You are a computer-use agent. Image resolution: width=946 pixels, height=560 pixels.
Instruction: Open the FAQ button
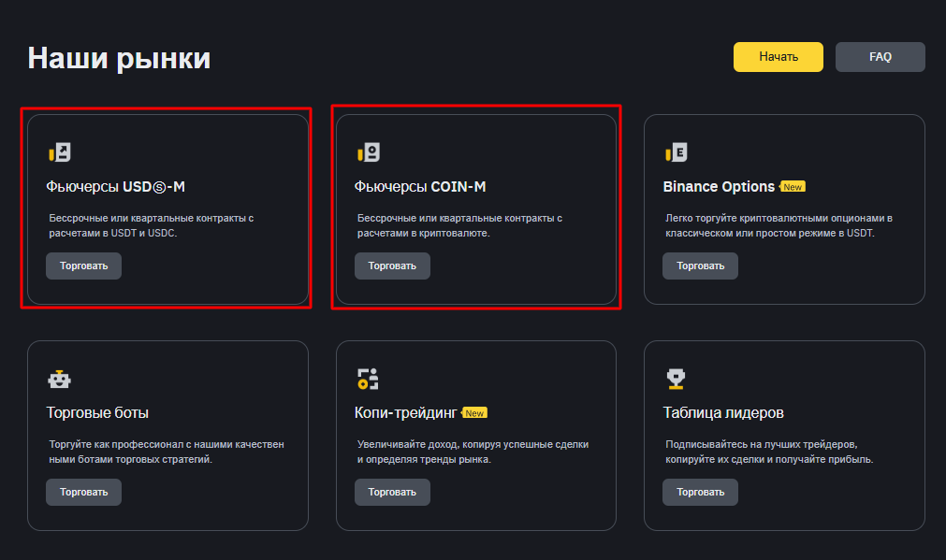coord(880,57)
